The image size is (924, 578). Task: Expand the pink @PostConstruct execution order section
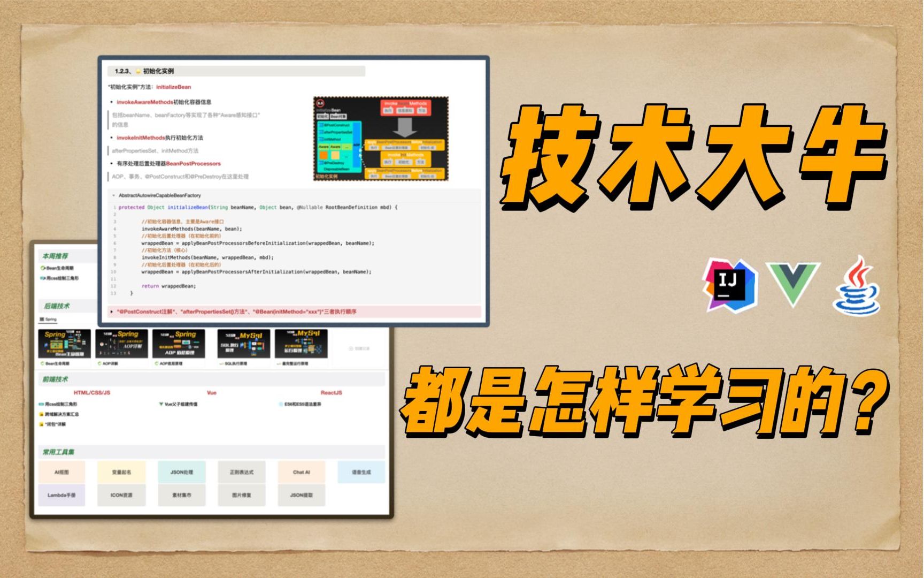(111, 311)
